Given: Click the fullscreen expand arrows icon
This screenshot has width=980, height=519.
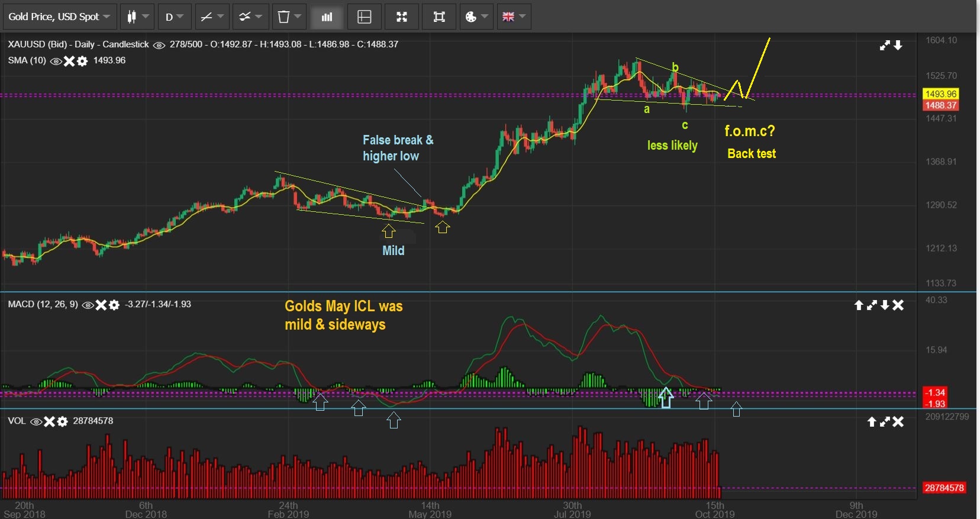Looking at the screenshot, I should pos(402,17).
